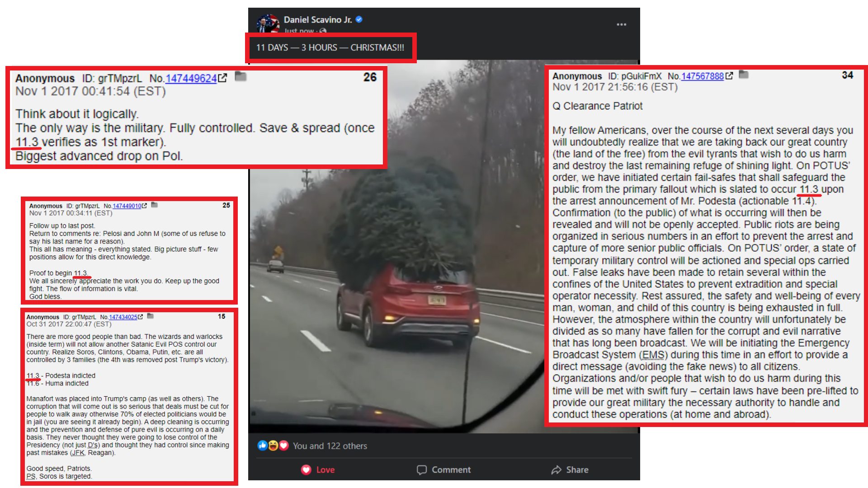Click folder icon in post 26 header
This screenshot has height=488, width=868.
[241, 76]
